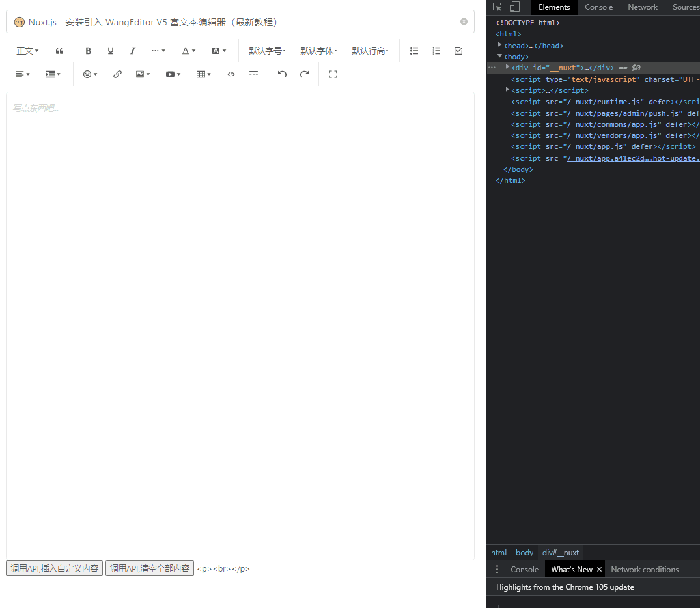
Task: Toggle underline formatting
Action: click(111, 51)
